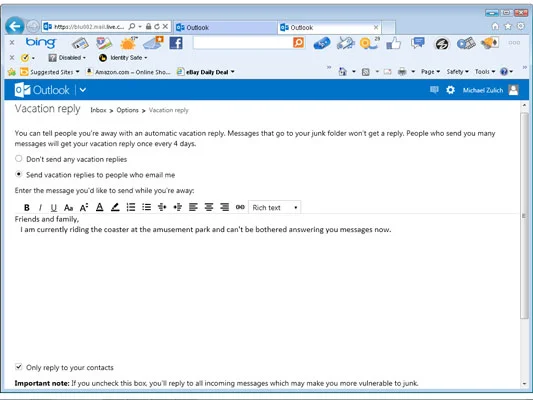Apply Underline formatting in the editor toolbar
Screen dimensions: 533x400
(53, 207)
